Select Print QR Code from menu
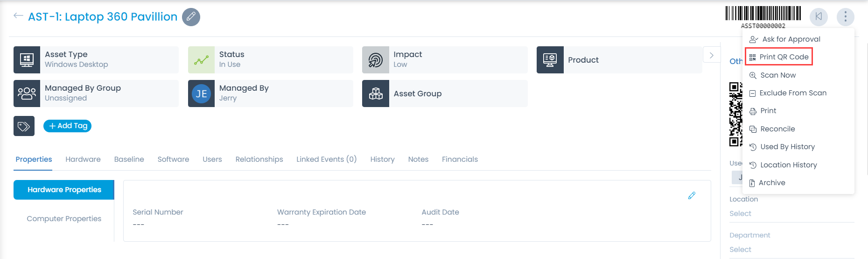 (x=784, y=57)
